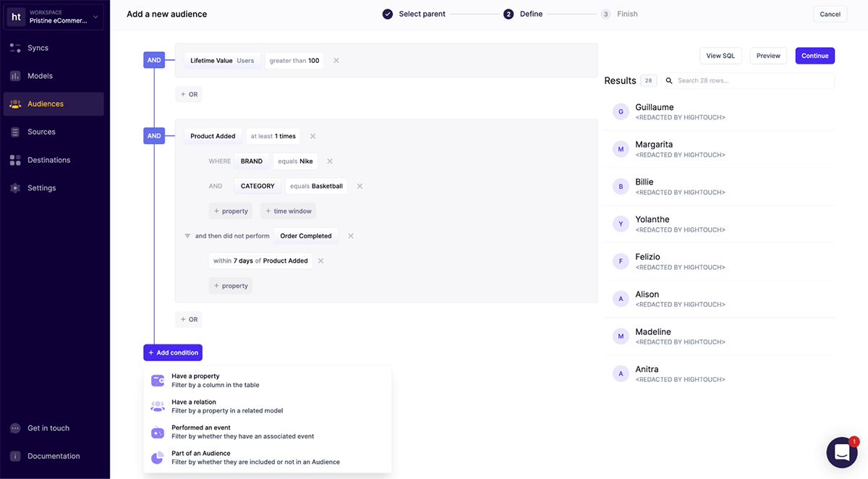Open Destinations grid icon in sidebar
This screenshot has height=479, width=868.
pyautogui.click(x=15, y=160)
